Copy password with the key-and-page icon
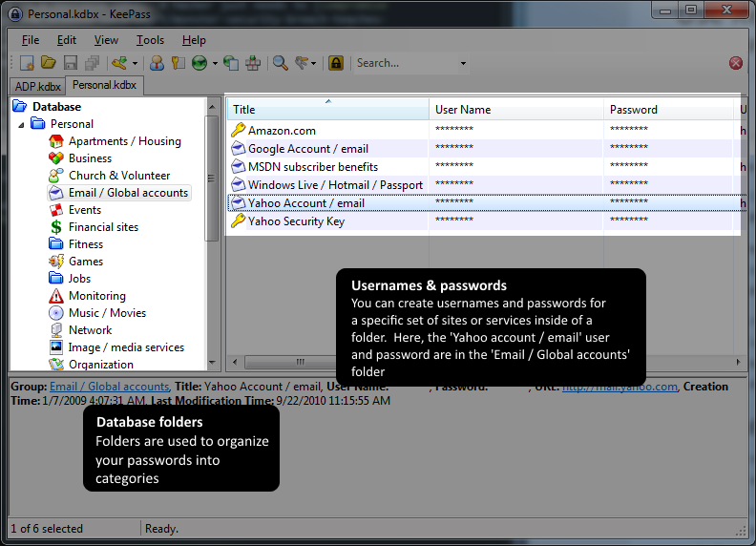756x546 pixels. click(x=178, y=63)
